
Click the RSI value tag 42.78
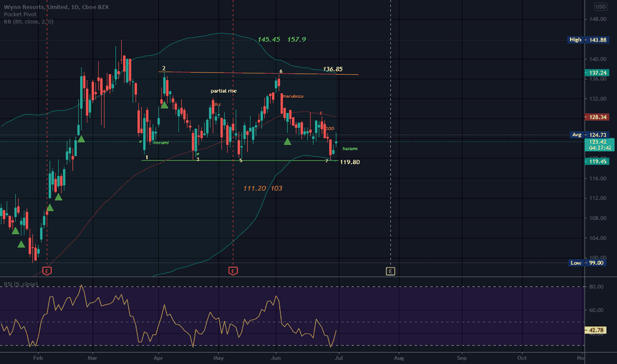click(596, 330)
